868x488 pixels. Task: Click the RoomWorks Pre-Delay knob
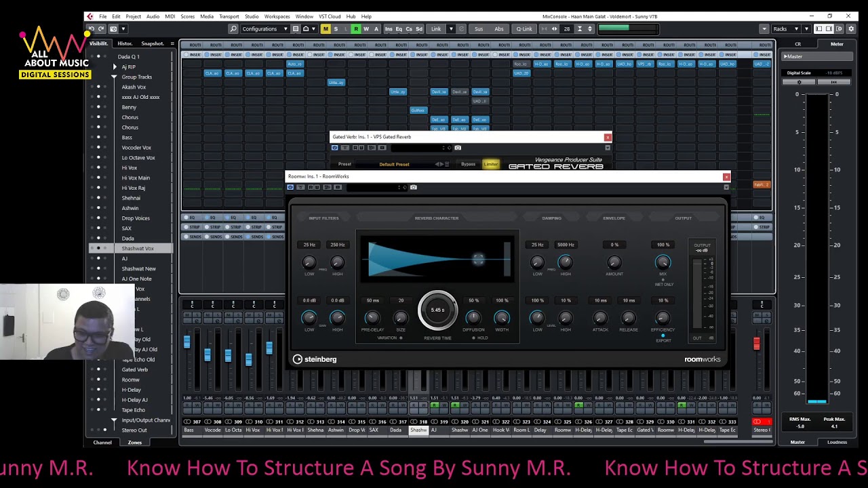pyautogui.click(x=372, y=318)
